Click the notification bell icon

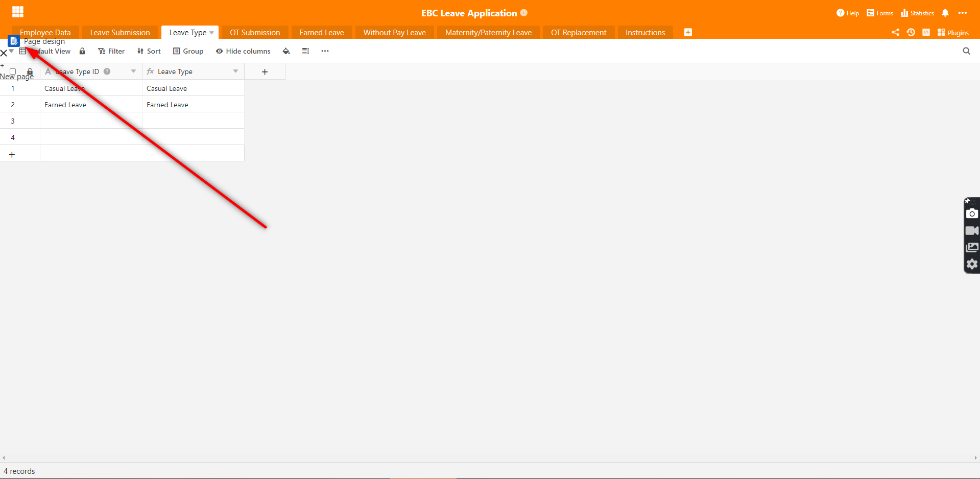[x=945, y=13]
